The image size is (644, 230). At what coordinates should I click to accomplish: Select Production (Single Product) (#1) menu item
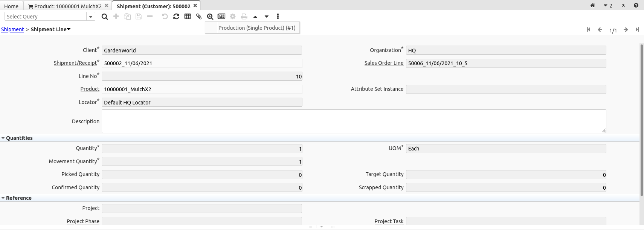(x=256, y=28)
